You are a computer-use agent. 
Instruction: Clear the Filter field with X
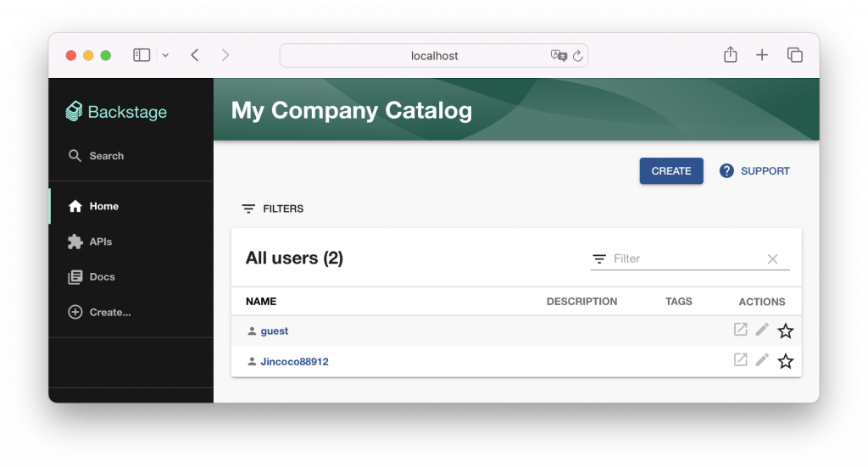(x=772, y=259)
